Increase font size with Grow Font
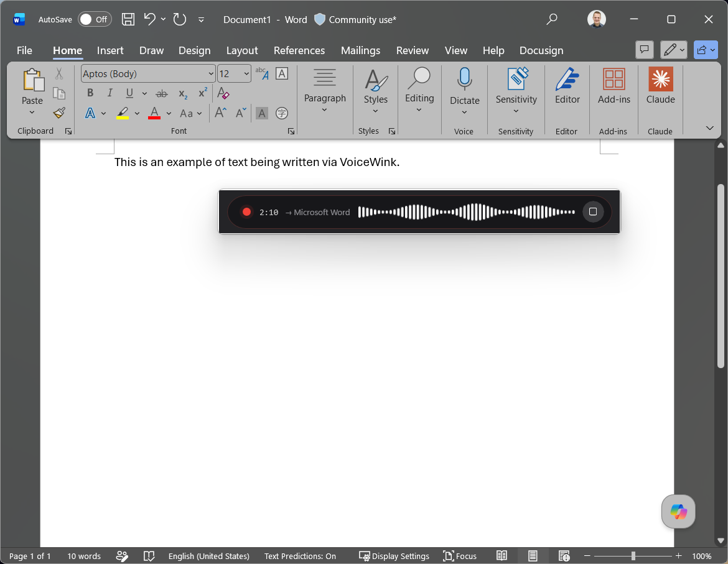This screenshot has width=728, height=564. [220, 113]
